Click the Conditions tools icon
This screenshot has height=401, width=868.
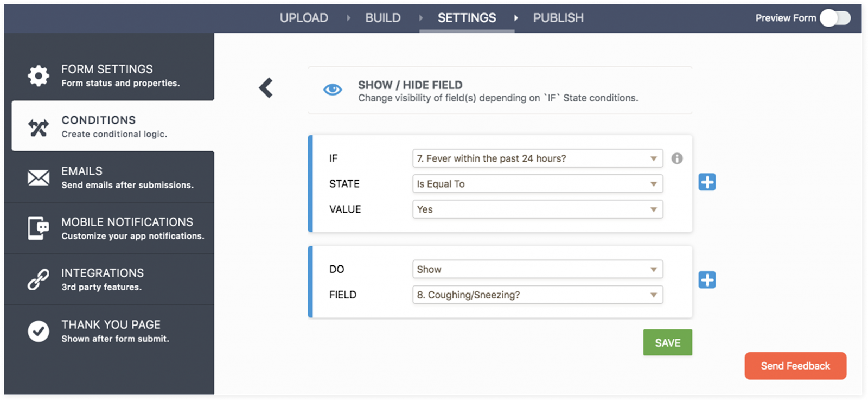tap(39, 128)
